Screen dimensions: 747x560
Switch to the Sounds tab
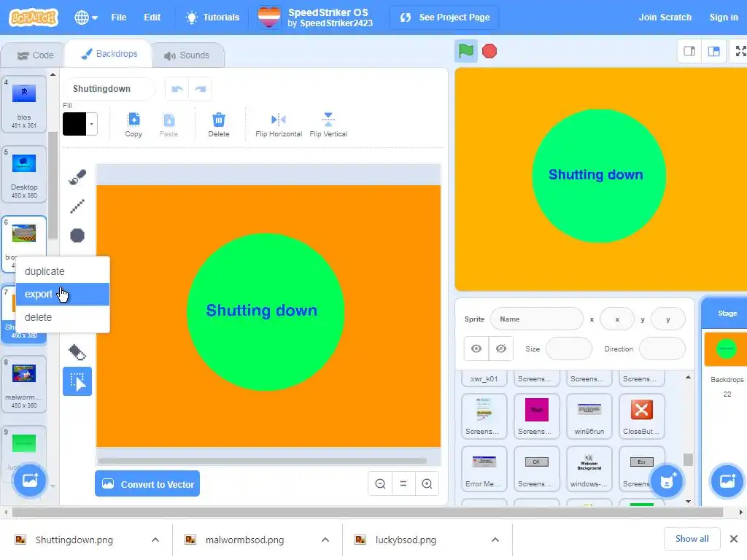(187, 55)
